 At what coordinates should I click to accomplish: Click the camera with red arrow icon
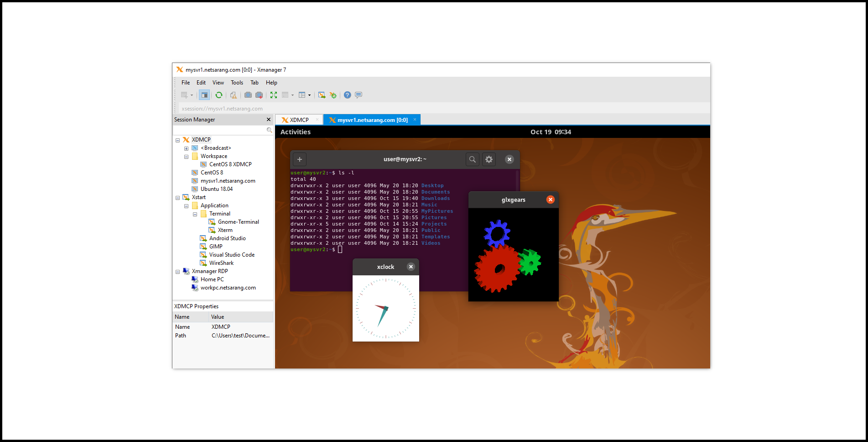point(259,95)
